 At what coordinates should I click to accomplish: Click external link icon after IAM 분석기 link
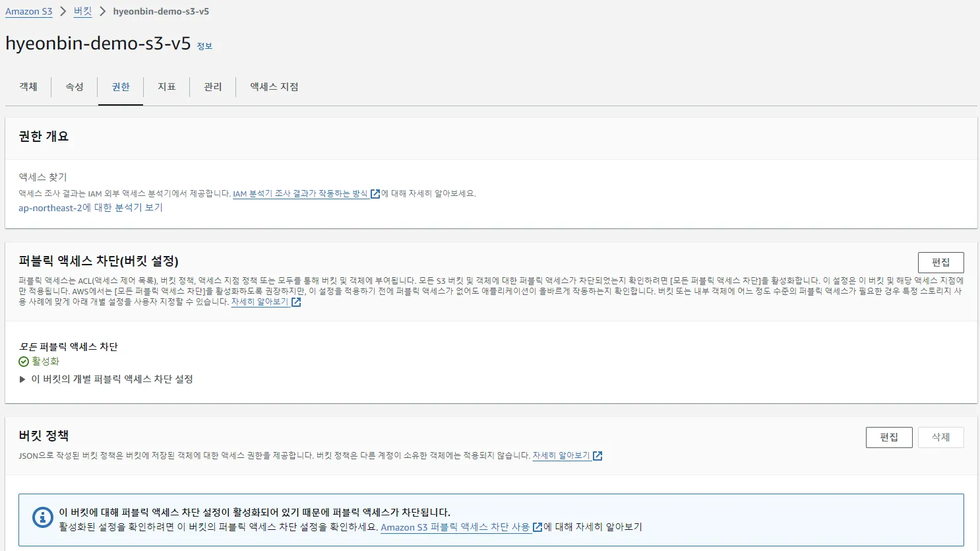tap(375, 194)
